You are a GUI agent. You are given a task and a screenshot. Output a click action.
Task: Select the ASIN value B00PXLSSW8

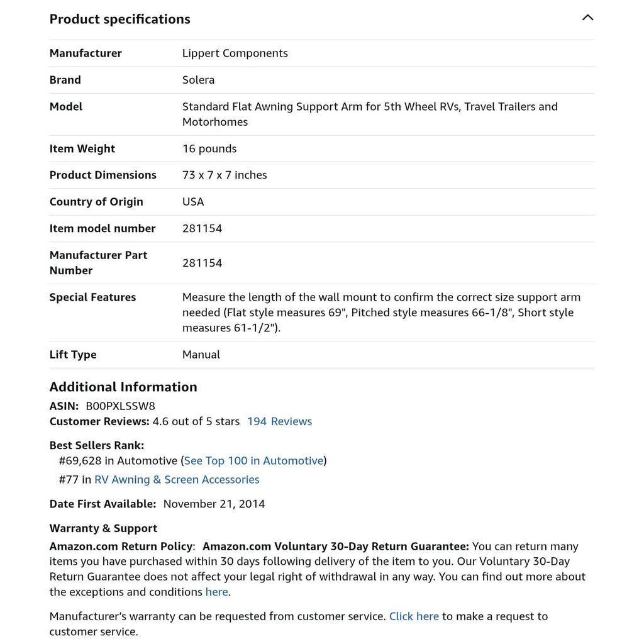(120, 406)
